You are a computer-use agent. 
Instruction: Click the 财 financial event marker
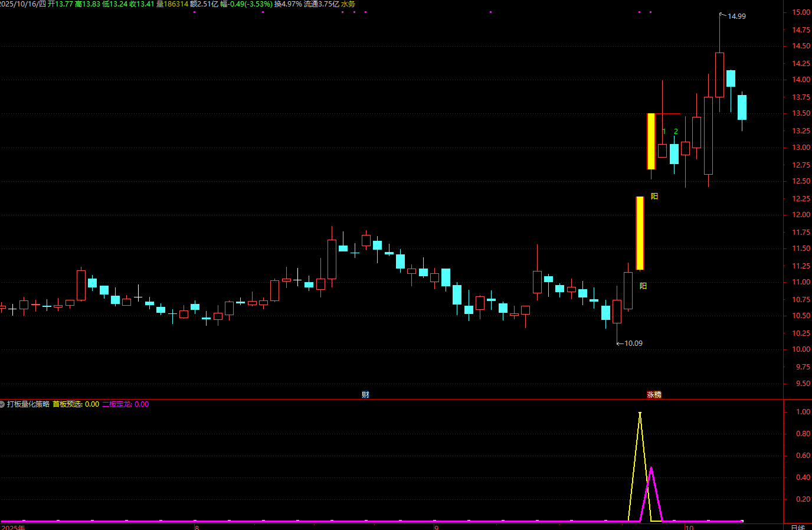pos(365,394)
